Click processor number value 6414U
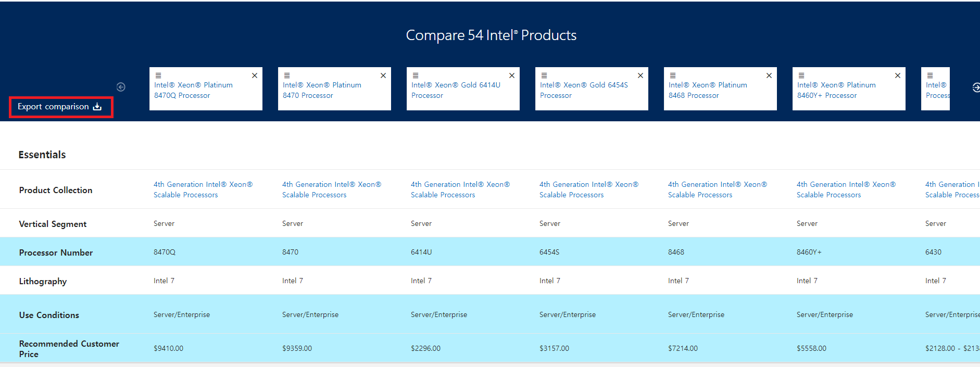Screen dimensions: 980x367 point(421,252)
